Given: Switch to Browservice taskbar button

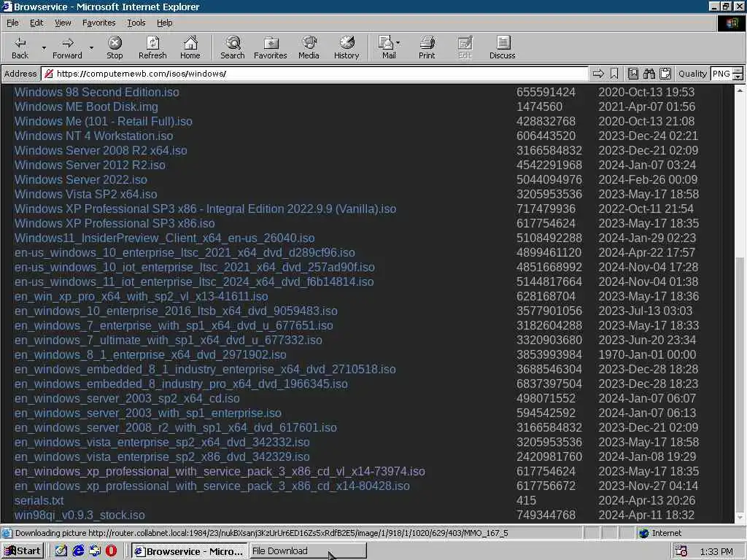Looking at the screenshot, I should point(190,551).
